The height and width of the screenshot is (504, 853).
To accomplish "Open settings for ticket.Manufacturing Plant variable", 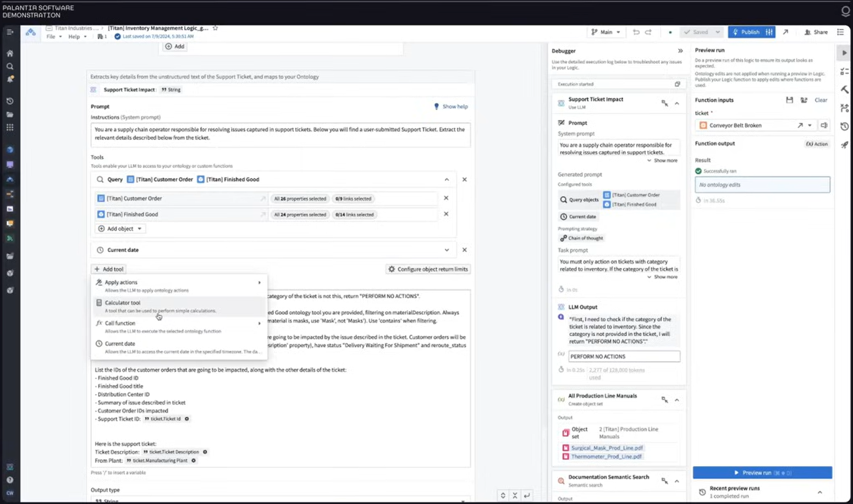I will point(194,461).
